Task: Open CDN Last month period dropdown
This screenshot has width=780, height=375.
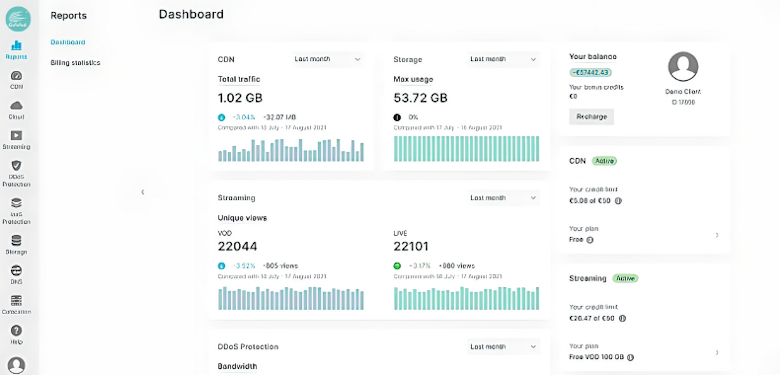Action: (328, 59)
